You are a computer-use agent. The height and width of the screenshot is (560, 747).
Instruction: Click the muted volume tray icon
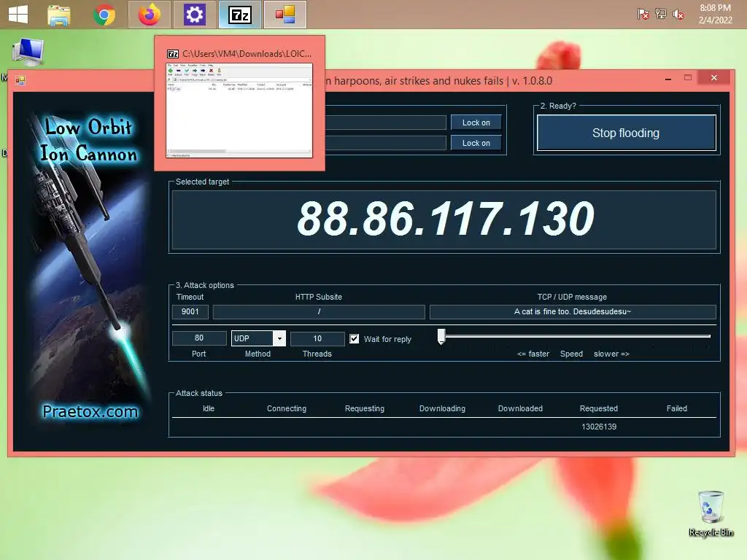click(678, 15)
